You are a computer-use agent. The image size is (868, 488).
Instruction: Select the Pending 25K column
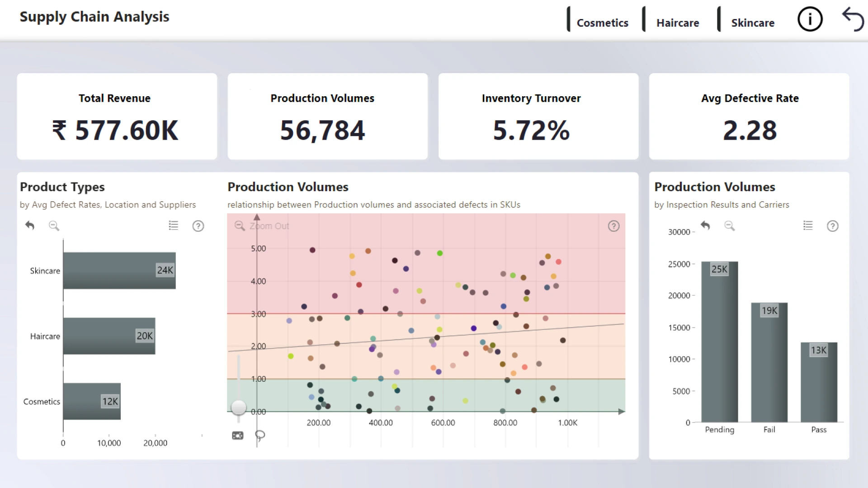720,342
